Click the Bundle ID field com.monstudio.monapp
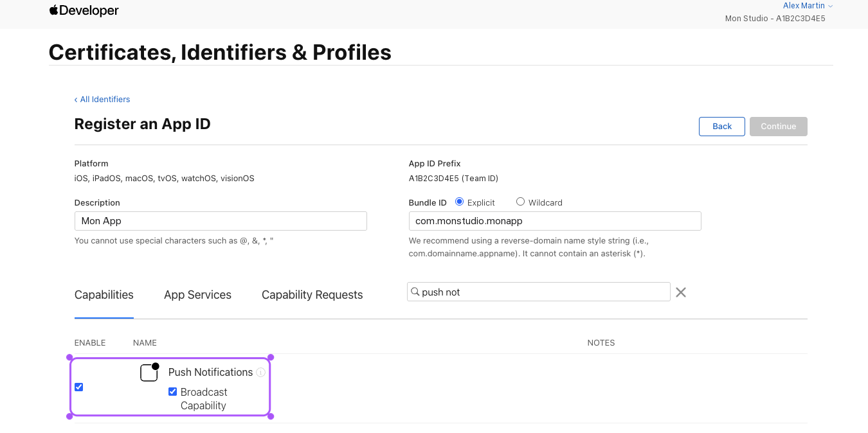 pyautogui.click(x=555, y=221)
